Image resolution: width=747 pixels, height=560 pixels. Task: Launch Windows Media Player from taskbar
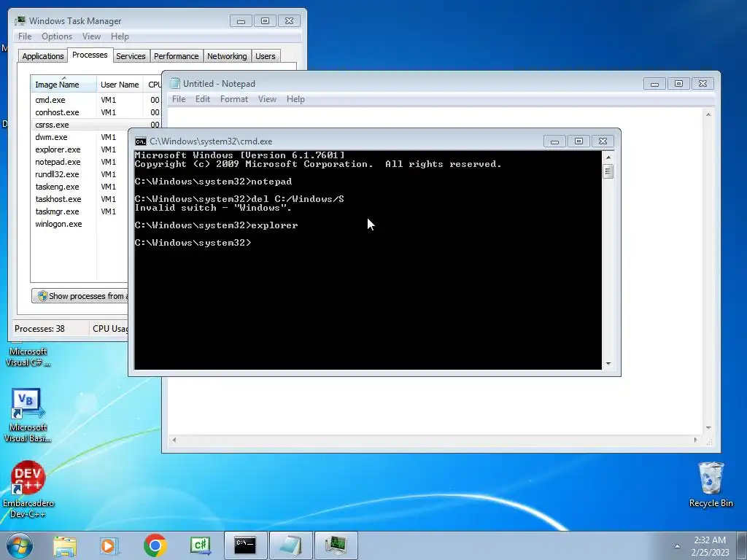(109, 545)
